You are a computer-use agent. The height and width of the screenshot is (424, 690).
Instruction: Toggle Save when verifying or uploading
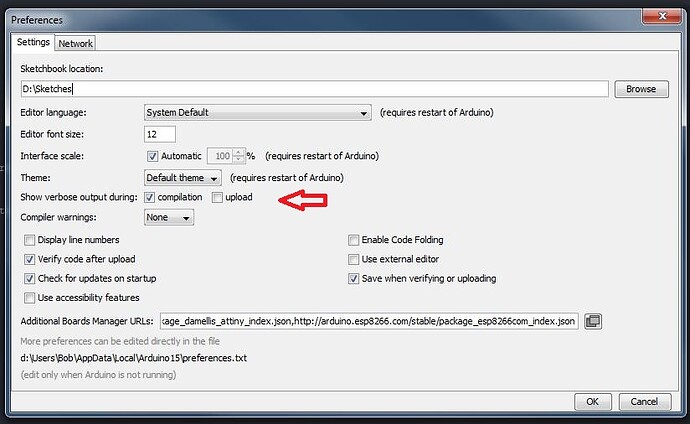point(353,279)
